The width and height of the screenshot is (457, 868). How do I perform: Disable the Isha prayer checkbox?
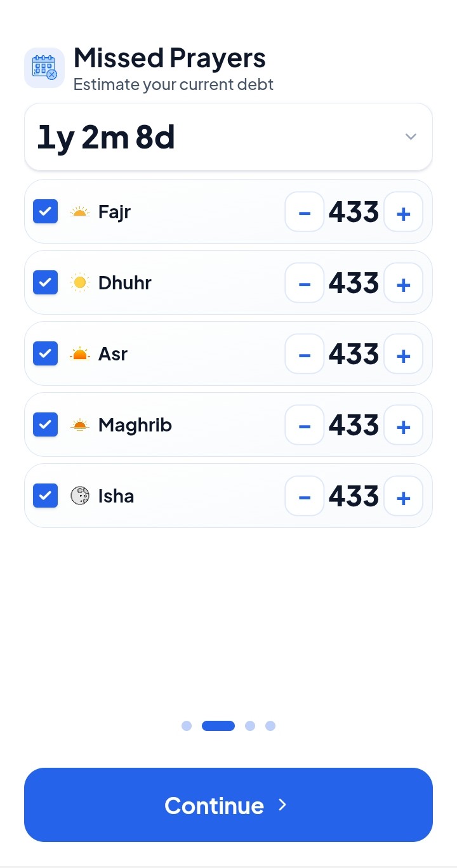click(x=45, y=496)
